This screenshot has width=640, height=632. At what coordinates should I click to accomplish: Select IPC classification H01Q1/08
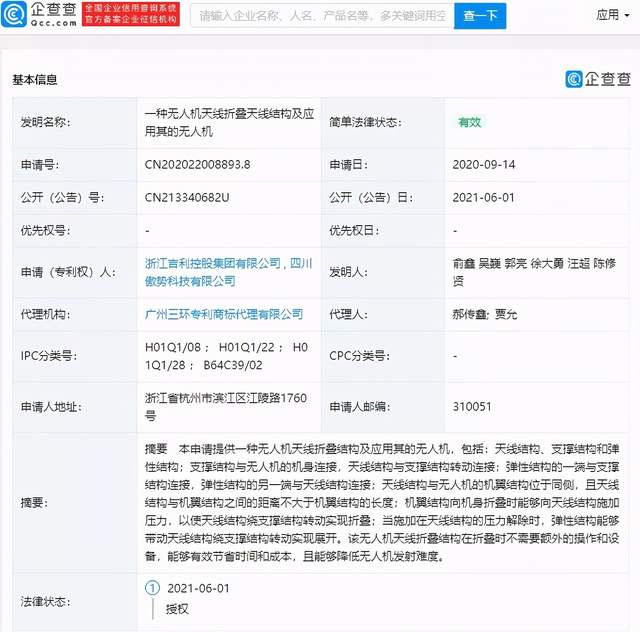(x=173, y=347)
